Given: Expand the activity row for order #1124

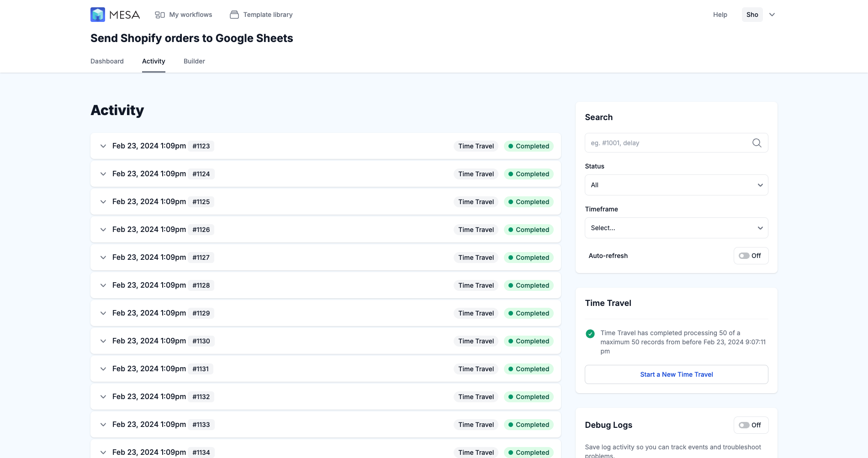Looking at the screenshot, I should (103, 174).
